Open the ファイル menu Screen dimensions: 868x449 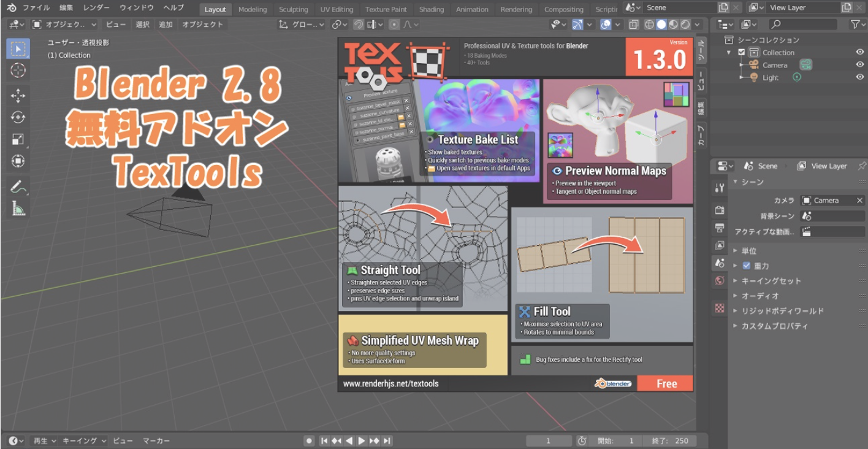(36, 8)
